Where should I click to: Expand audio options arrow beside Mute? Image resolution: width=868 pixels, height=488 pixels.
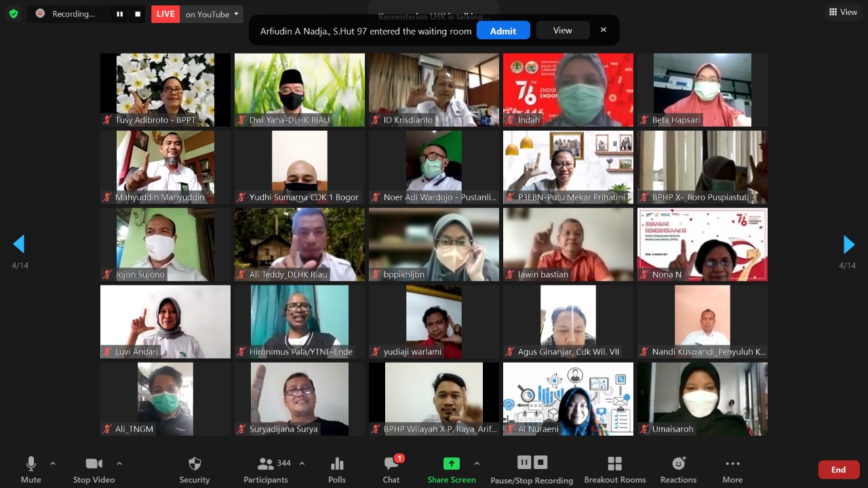point(53,464)
